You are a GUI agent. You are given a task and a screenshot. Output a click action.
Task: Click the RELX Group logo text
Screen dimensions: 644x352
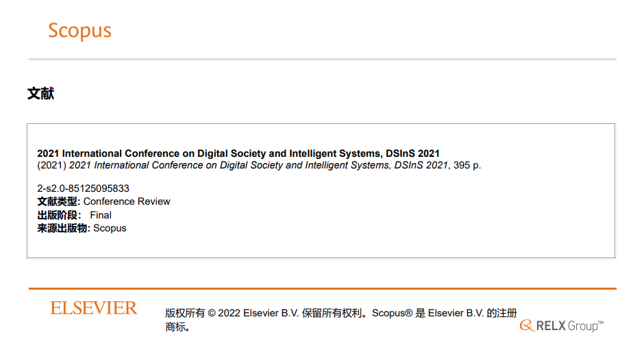click(x=569, y=326)
